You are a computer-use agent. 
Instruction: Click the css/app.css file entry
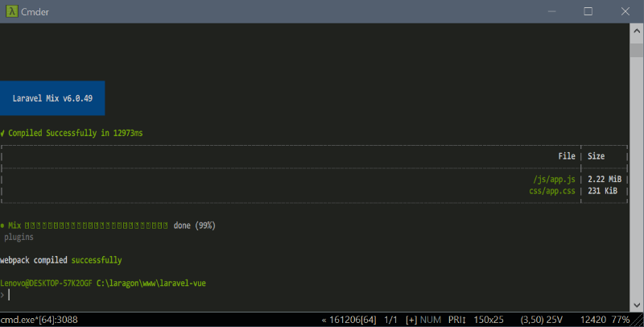(552, 191)
